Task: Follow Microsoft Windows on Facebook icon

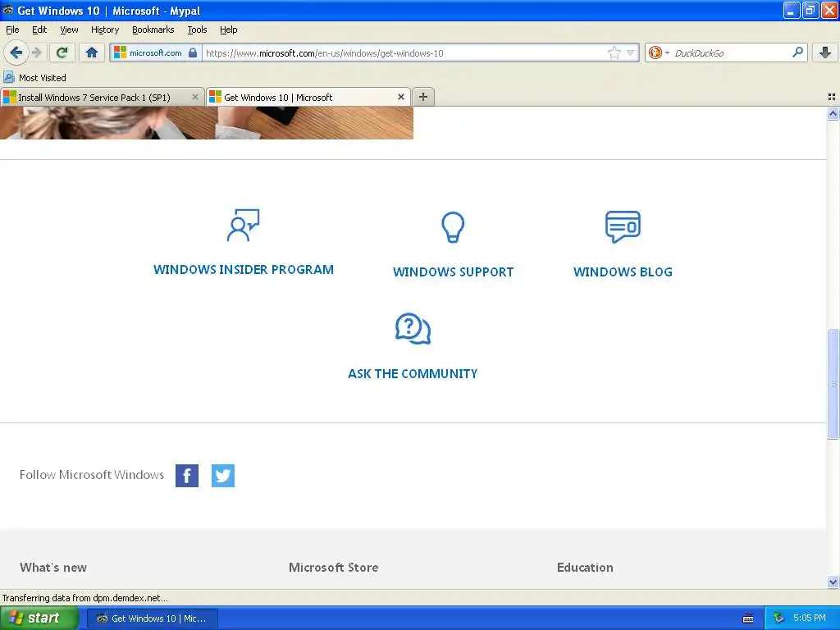Action: tap(187, 476)
